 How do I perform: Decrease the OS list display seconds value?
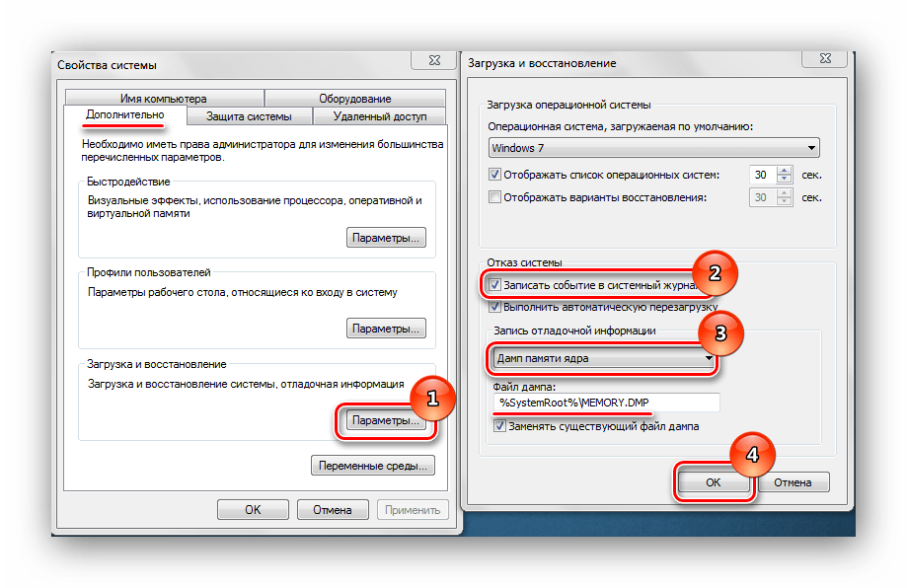pyautogui.click(x=785, y=179)
